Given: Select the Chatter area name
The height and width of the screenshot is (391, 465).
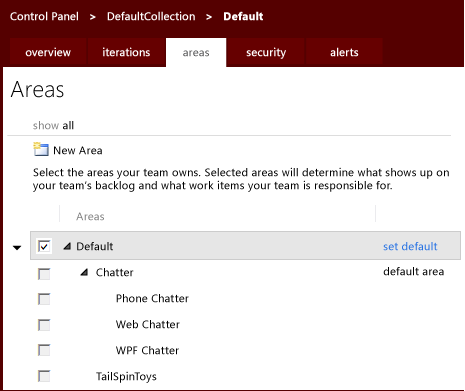Looking at the screenshot, I should [x=114, y=272].
